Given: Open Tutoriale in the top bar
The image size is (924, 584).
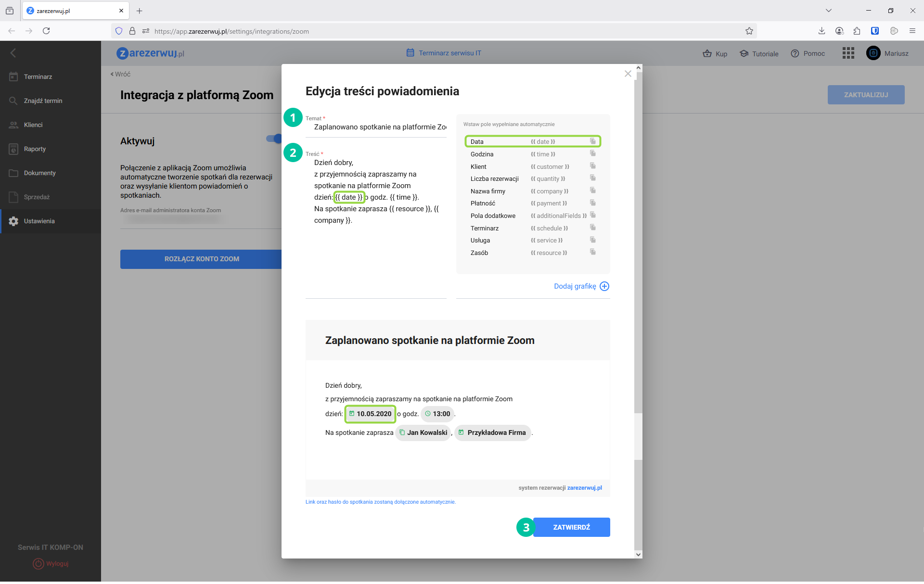Looking at the screenshot, I should 759,53.
